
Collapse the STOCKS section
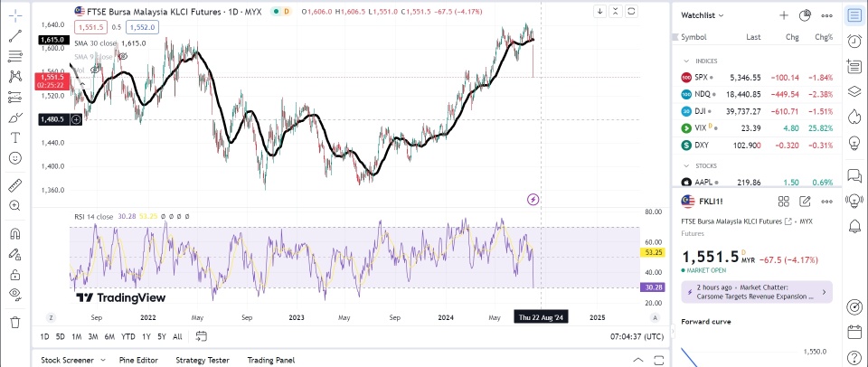pyautogui.click(x=686, y=165)
